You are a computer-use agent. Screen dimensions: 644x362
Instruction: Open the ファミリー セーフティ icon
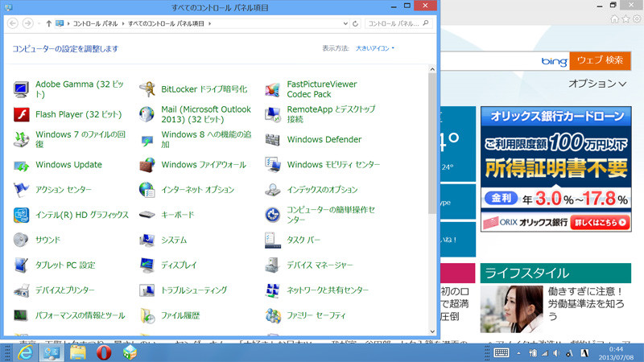pyautogui.click(x=272, y=315)
